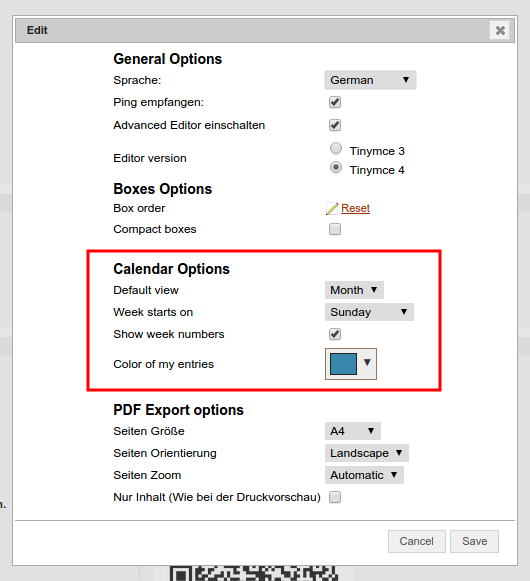Enable the Compact boxes checkbox
Image resolution: width=530 pixels, height=581 pixels.
click(335, 229)
